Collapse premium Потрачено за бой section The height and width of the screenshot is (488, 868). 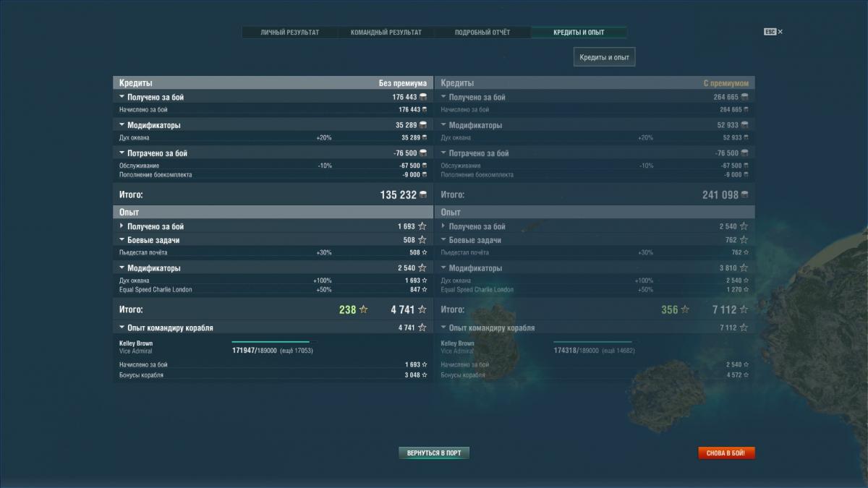(x=443, y=153)
